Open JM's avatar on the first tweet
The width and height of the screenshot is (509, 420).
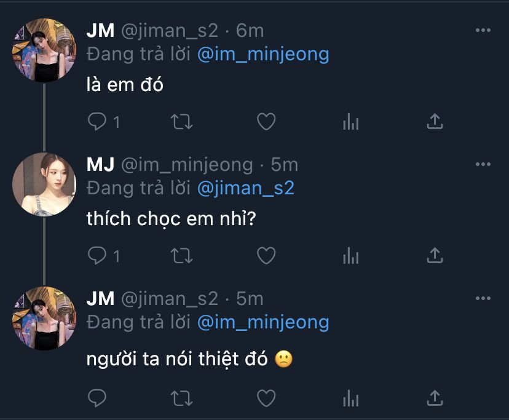(x=44, y=50)
